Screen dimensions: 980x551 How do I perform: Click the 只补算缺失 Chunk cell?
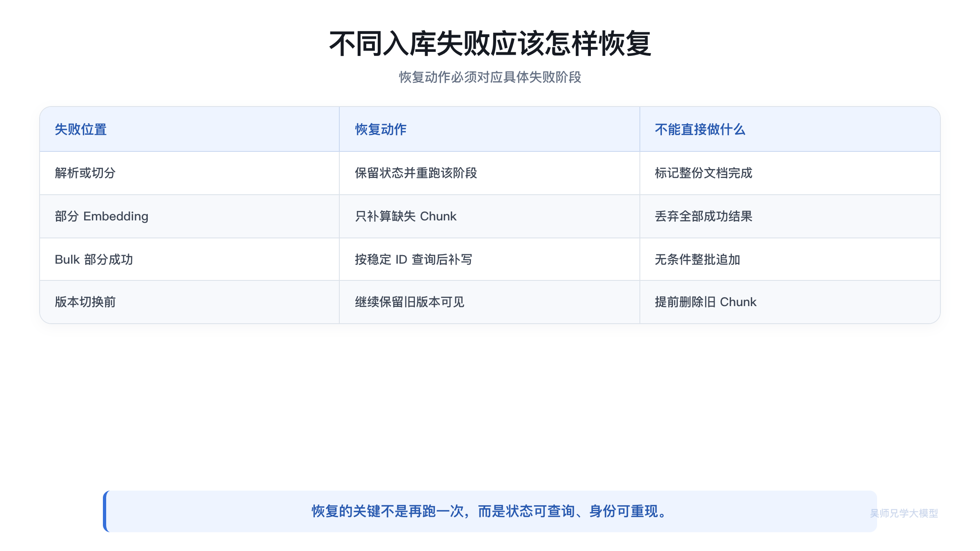(x=490, y=216)
